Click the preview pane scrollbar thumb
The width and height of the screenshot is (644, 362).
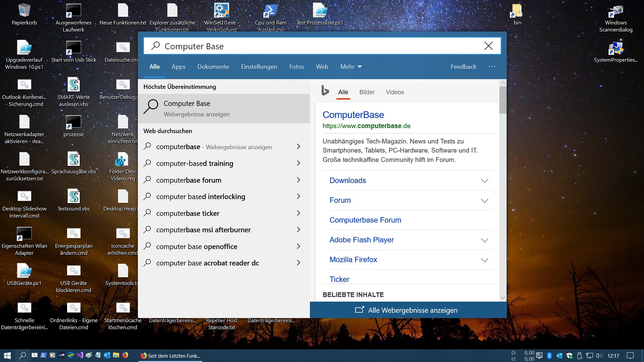coord(503,100)
